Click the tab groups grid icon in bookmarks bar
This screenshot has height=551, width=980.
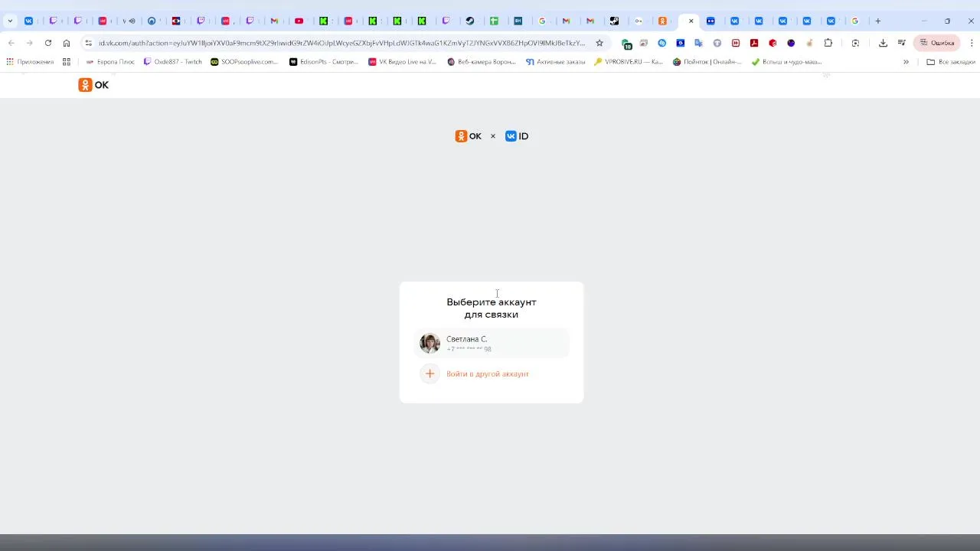click(x=67, y=62)
